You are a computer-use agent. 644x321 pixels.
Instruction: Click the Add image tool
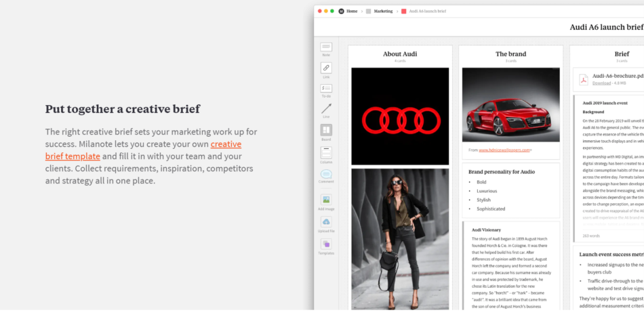pos(326,200)
